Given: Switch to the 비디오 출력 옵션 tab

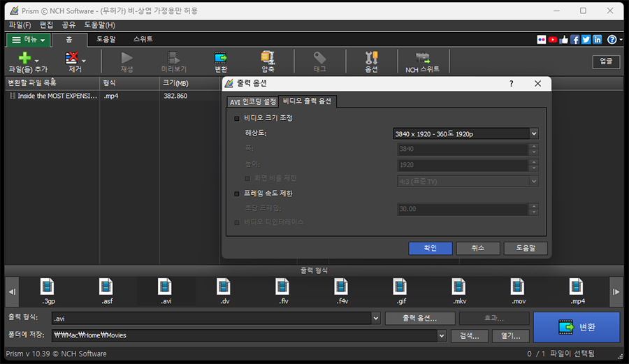Looking at the screenshot, I should (307, 101).
